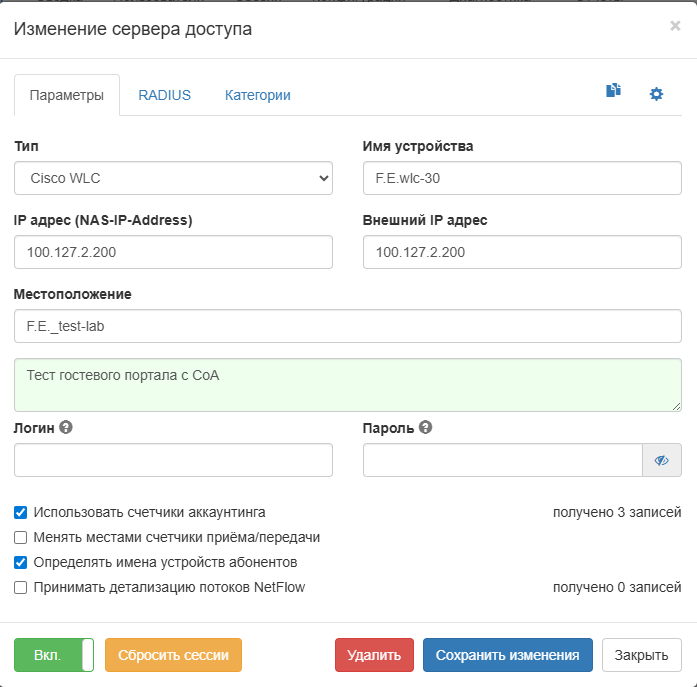Close dialog with the X icon
697x687 pixels.
[x=675, y=26]
